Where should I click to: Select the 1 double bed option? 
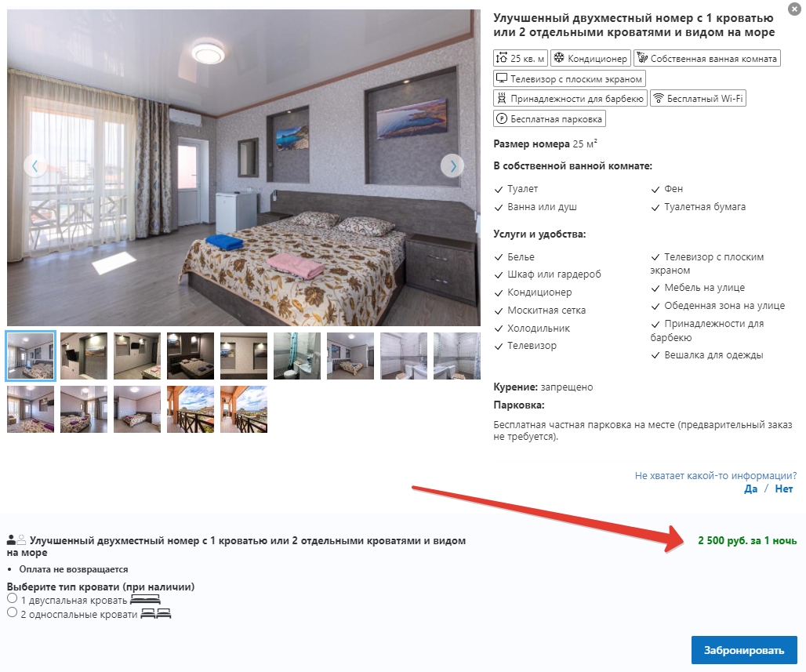pos(13,598)
